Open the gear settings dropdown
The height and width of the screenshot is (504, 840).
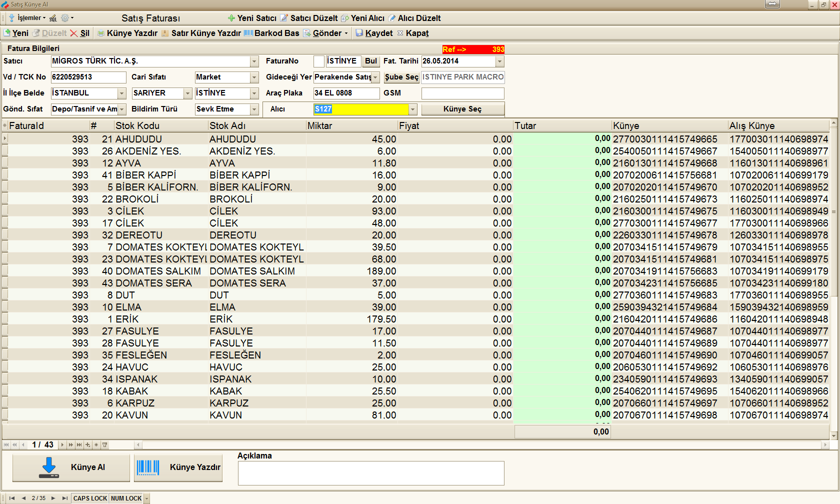point(67,18)
